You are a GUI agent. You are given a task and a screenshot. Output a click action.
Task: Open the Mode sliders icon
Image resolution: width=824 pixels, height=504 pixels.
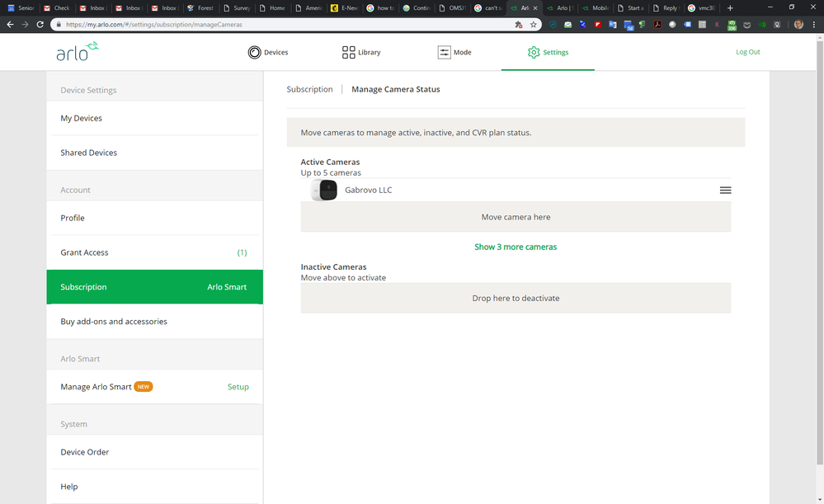click(444, 52)
